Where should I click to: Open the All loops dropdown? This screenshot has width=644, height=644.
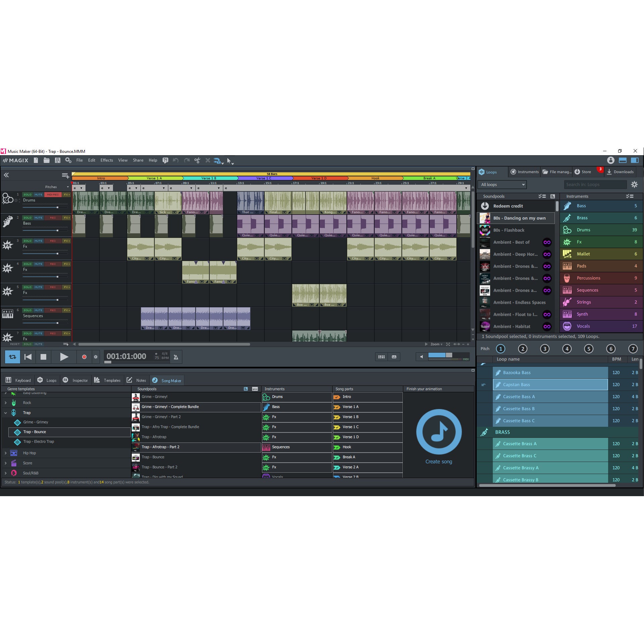(x=502, y=185)
